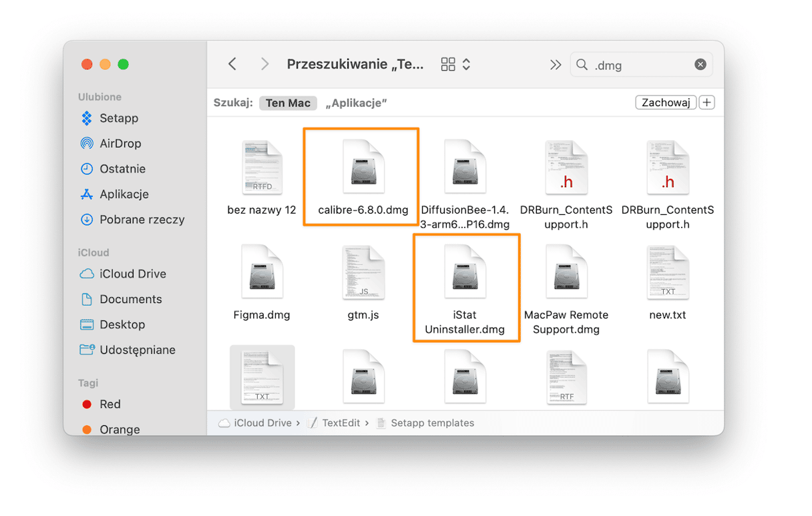Select the Figma.dmg disk image icon
The width and height of the screenshot is (812, 516).
pos(262,272)
